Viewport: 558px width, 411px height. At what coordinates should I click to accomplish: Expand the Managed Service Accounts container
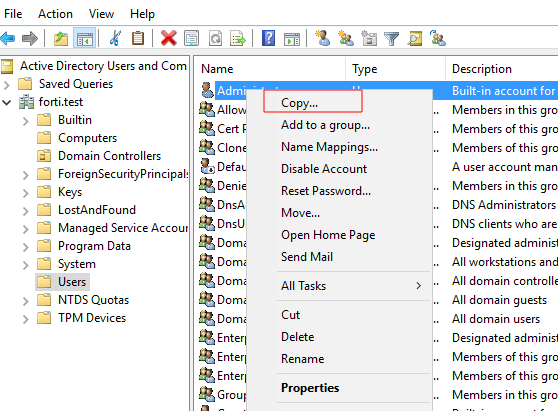click(x=25, y=229)
